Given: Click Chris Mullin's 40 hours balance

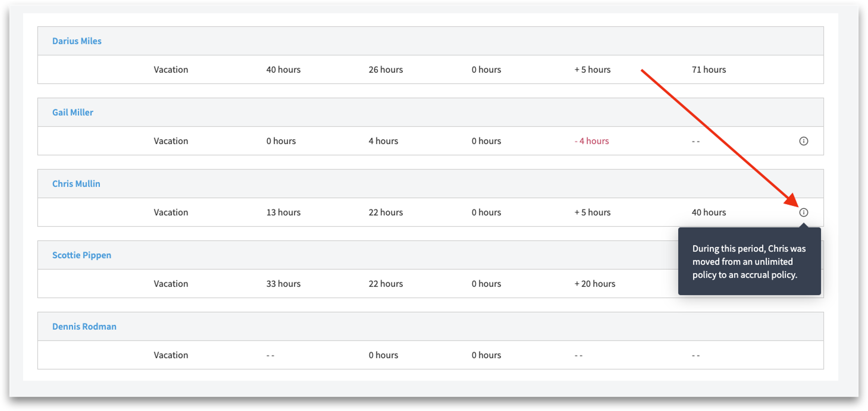Looking at the screenshot, I should pos(709,212).
